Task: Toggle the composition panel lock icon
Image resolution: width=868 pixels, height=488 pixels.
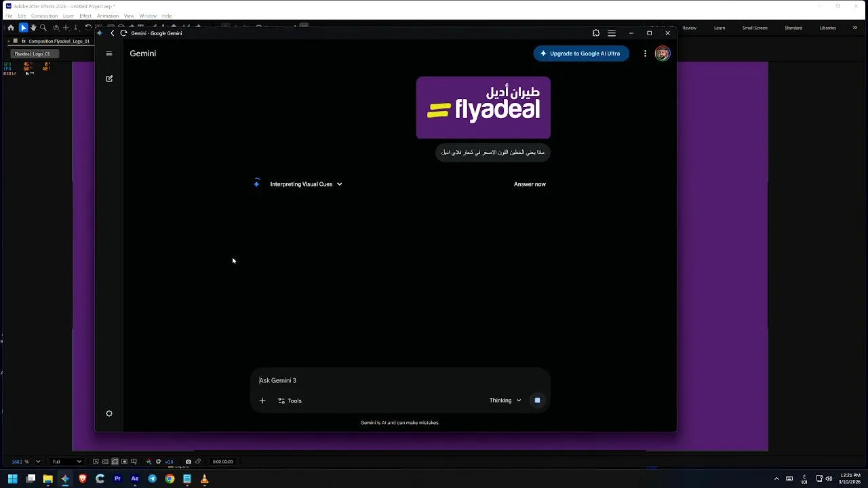Action: pos(23,41)
